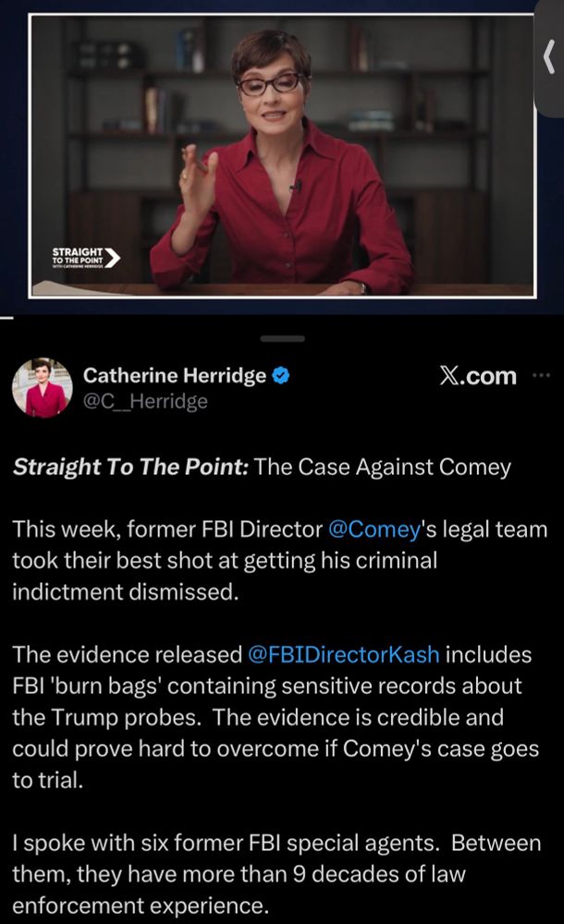
Task: Tap the bottom sheet grabber handle
Action: tap(283, 339)
